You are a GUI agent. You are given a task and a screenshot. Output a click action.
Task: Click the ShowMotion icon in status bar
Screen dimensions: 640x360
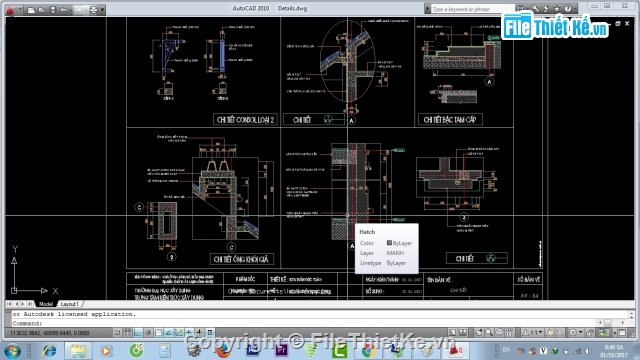509,333
